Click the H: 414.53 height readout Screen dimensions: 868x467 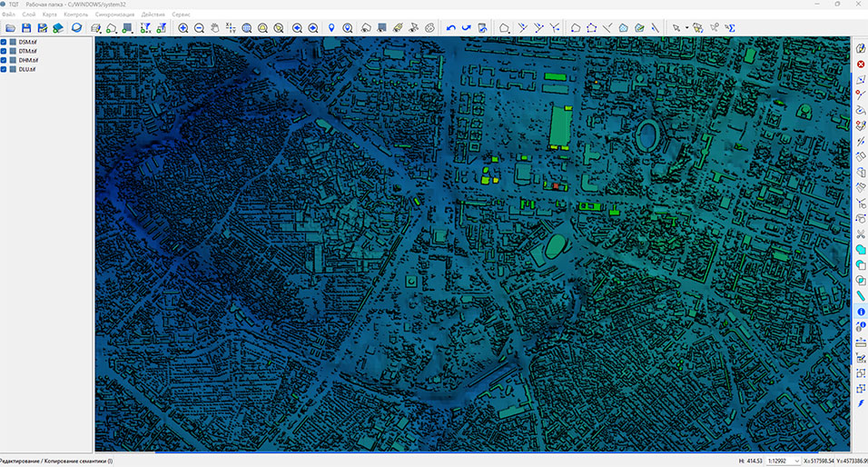(751, 461)
